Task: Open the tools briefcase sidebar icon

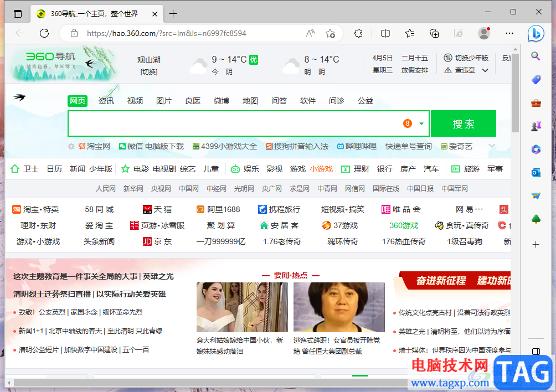Action: coord(536,103)
